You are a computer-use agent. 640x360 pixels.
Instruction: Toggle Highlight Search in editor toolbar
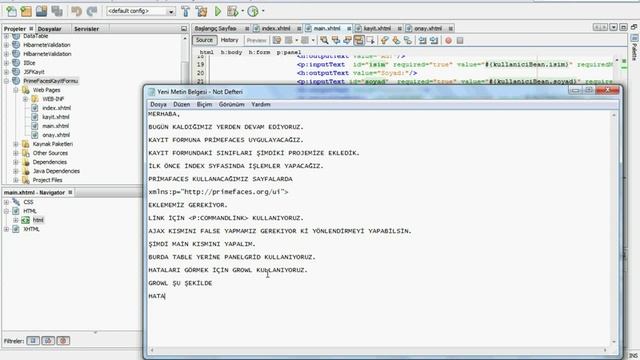(359, 40)
